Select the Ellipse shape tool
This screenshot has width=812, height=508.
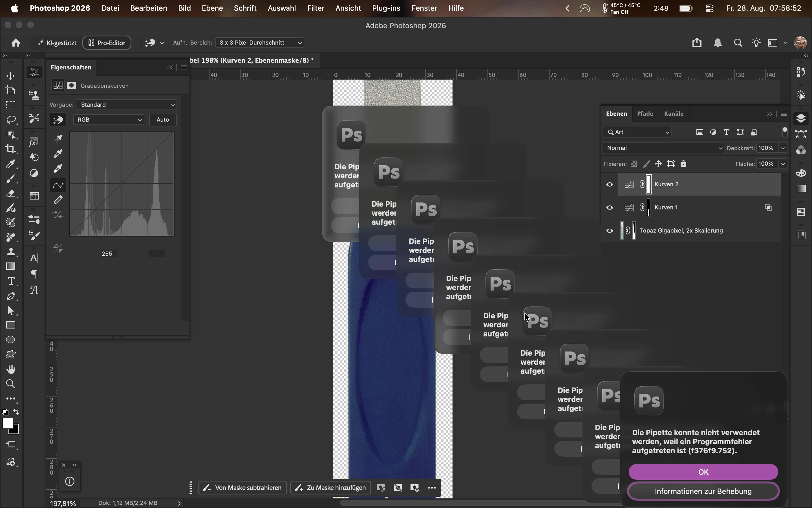click(x=11, y=340)
